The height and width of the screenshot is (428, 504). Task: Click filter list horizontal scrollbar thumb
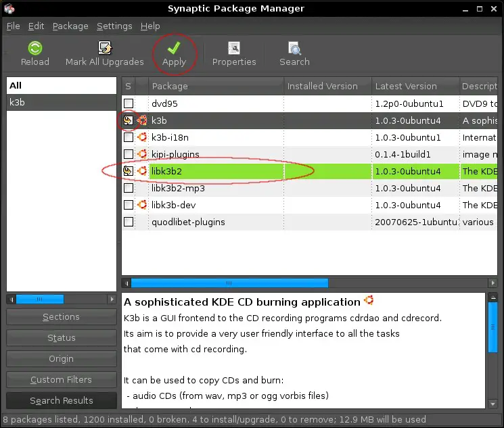(x=39, y=300)
